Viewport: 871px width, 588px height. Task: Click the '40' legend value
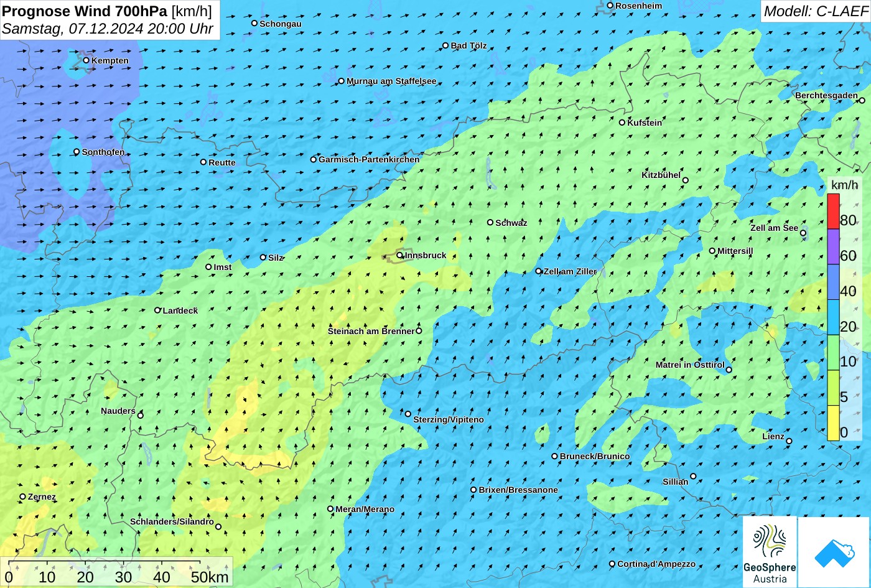coord(848,291)
